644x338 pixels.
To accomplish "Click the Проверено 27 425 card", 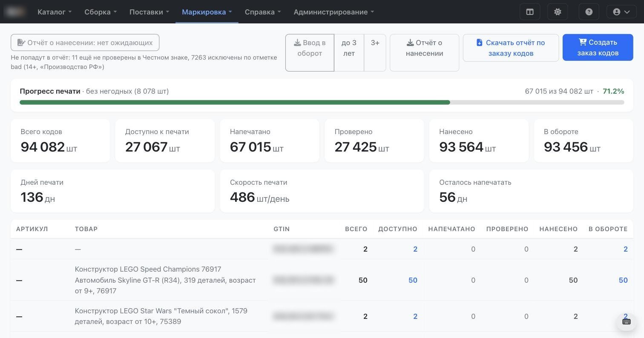I will (374, 140).
